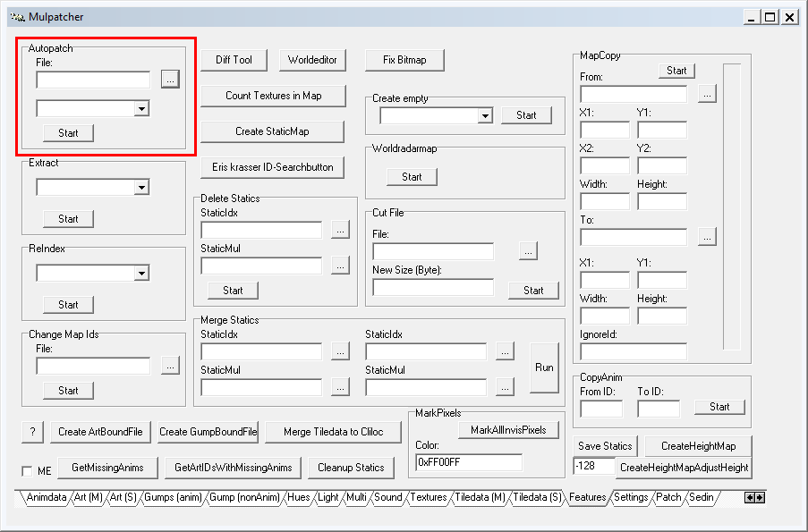Viewport: 808px width, 532px height.
Task: Click the Run button in Merge Statics
Action: (x=544, y=367)
